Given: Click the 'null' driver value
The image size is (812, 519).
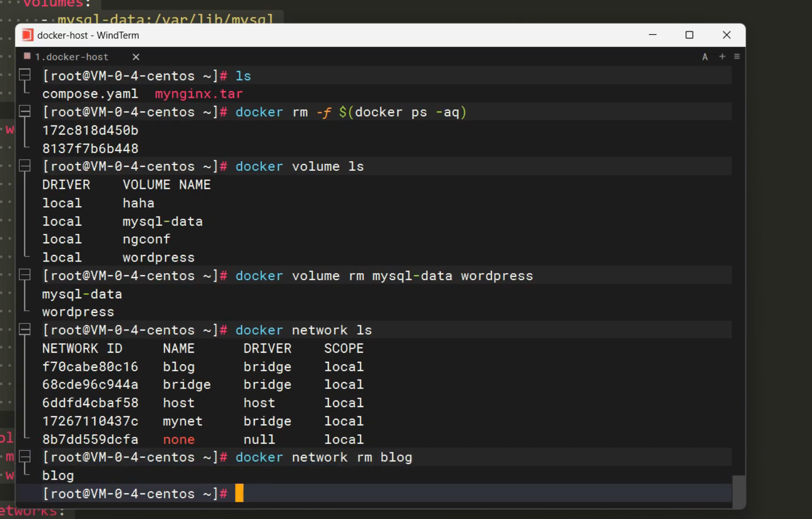Looking at the screenshot, I should (x=259, y=439).
